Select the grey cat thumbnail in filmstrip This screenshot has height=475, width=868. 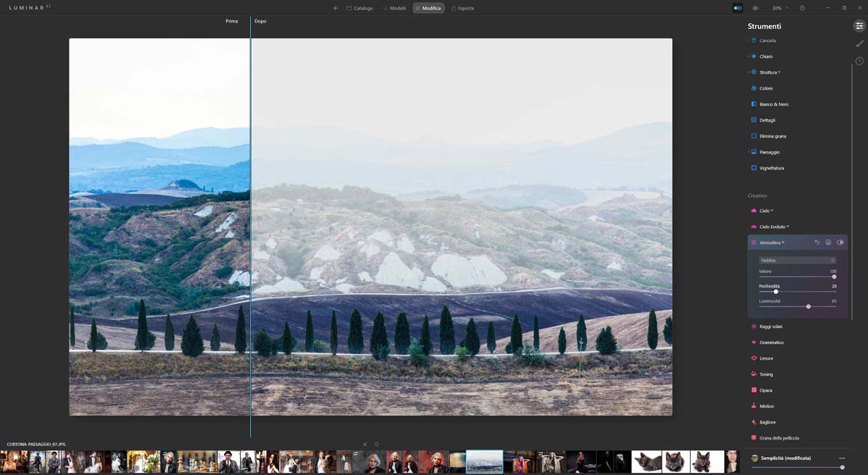677,461
